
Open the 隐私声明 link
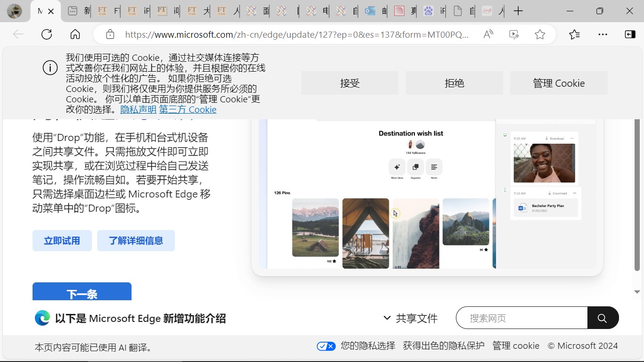tap(138, 109)
